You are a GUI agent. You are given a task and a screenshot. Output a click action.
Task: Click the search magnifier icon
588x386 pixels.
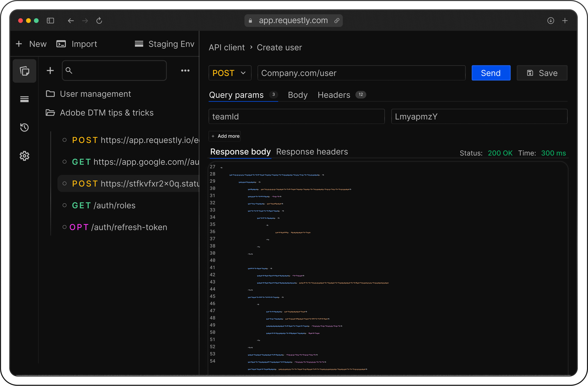pyautogui.click(x=69, y=70)
